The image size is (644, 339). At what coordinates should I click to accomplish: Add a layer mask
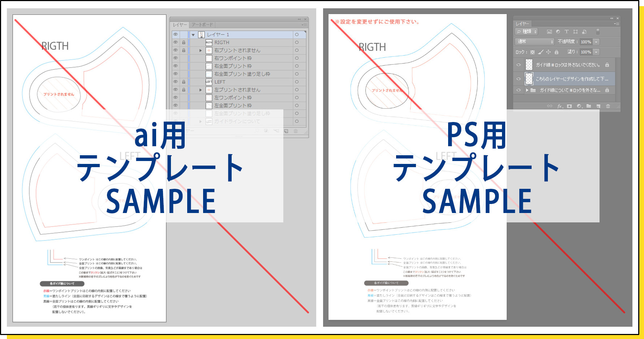coord(570,106)
